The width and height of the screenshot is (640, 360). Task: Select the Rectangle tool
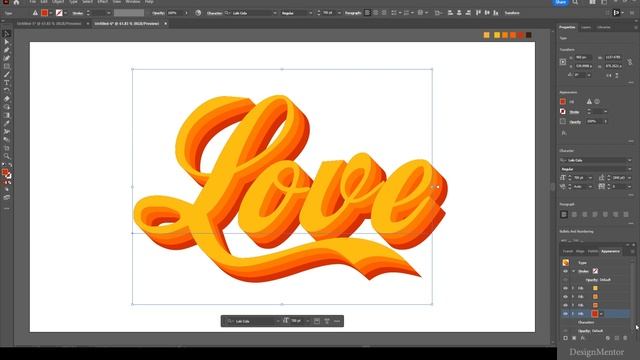[x=7, y=67]
